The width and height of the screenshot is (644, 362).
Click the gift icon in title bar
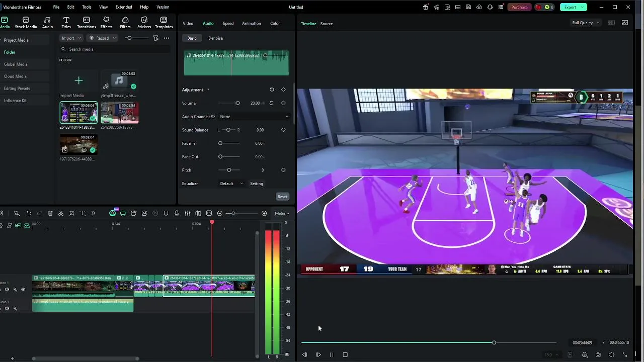click(x=426, y=7)
